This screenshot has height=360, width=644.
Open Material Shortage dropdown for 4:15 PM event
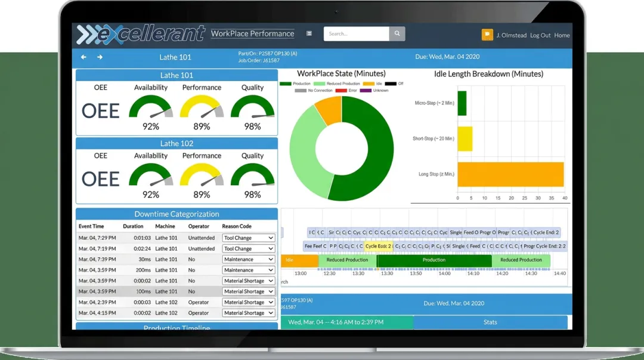pyautogui.click(x=249, y=313)
